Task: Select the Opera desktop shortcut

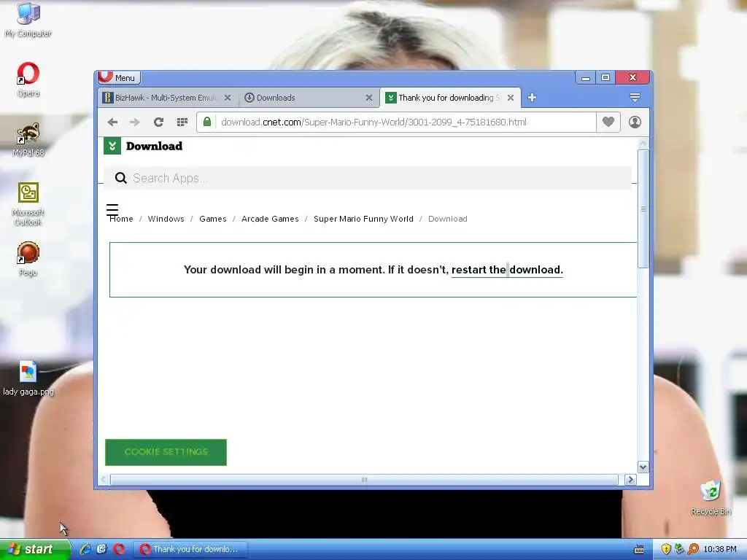Action: pyautogui.click(x=28, y=79)
